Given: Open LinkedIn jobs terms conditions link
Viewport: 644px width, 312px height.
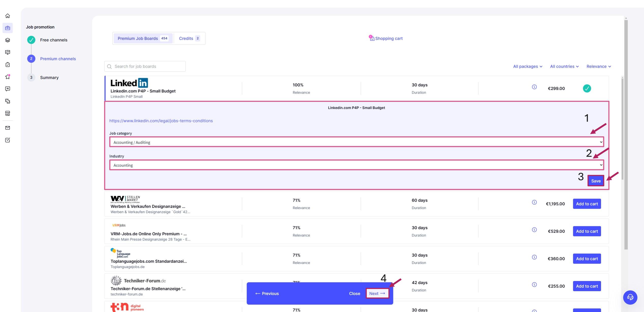Looking at the screenshot, I should point(161,121).
